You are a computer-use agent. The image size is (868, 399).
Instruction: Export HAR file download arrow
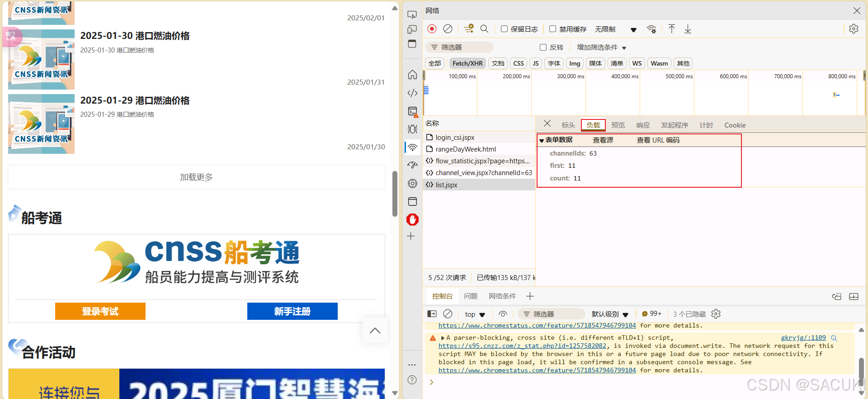click(x=688, y=29)
